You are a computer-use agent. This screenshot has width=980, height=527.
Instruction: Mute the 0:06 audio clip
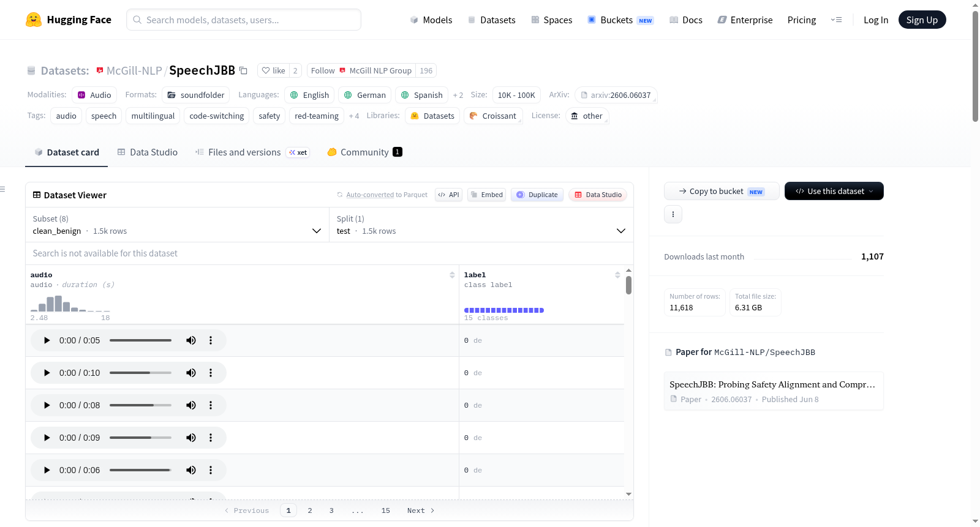(x=191, y=470)
